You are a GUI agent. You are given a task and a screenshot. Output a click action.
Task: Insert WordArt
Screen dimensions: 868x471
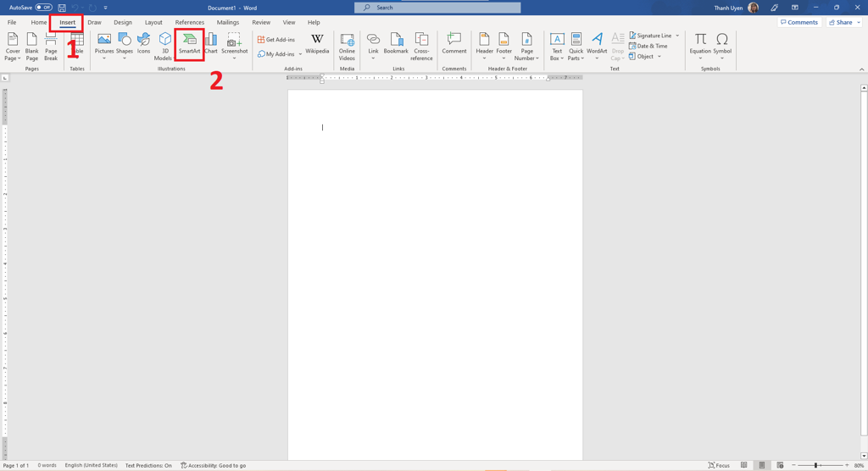(x=597, y=46)
